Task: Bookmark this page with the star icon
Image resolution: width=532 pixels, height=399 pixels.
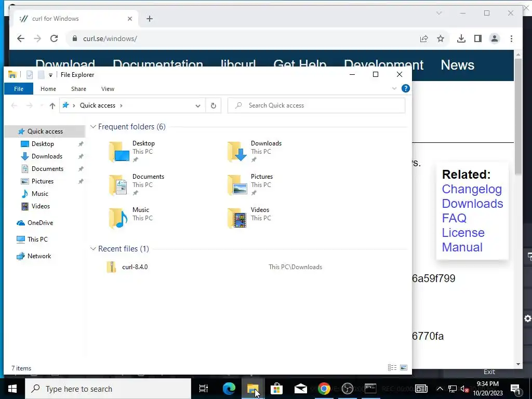Action: click(441, 38)
